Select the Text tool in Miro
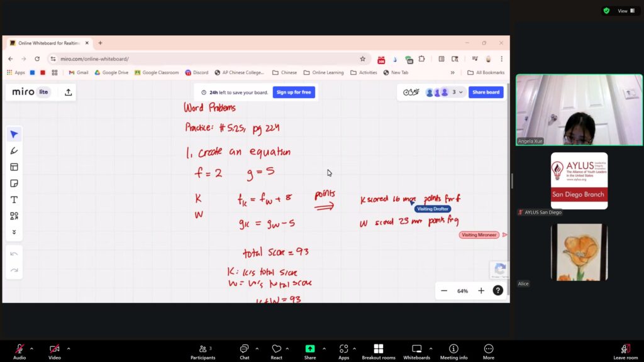644x362 pixels. tap(14, 200)
